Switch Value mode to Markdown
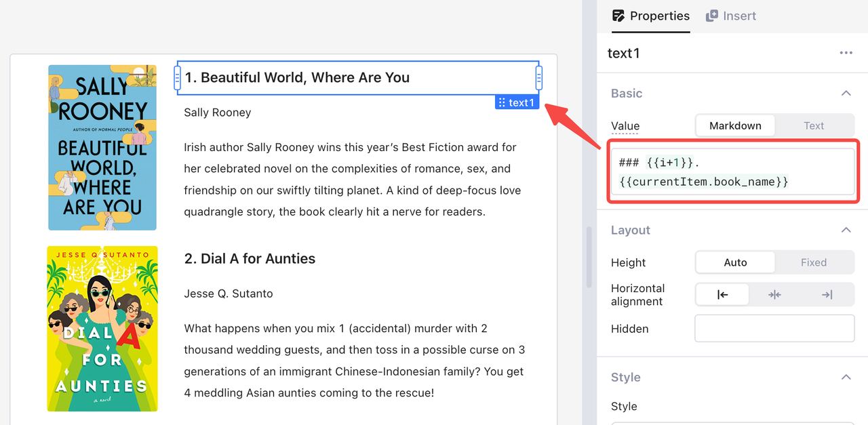The width and height of the screenshot is (868, 425). click(x=735, y=125)
